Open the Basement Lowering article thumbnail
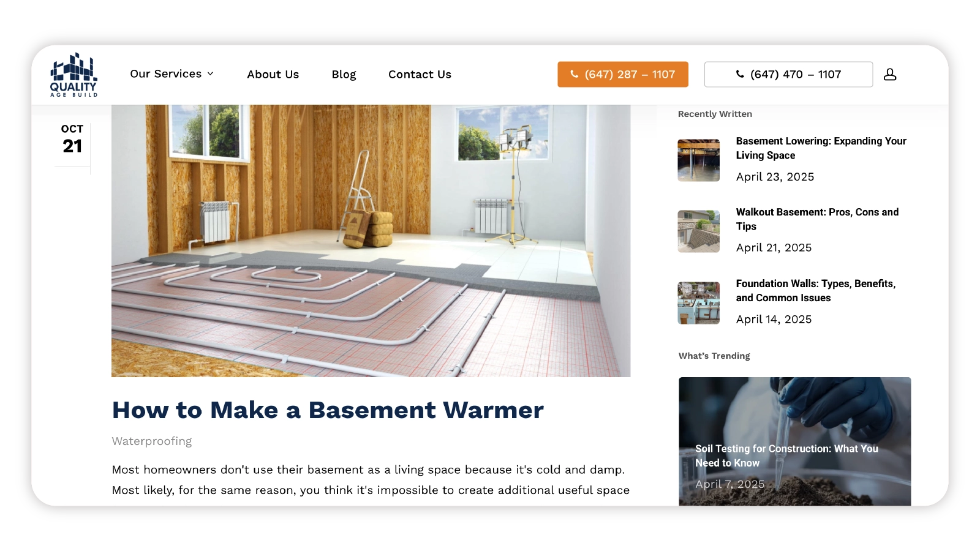This screenshot has height=551, width=980. coord(698,160)
